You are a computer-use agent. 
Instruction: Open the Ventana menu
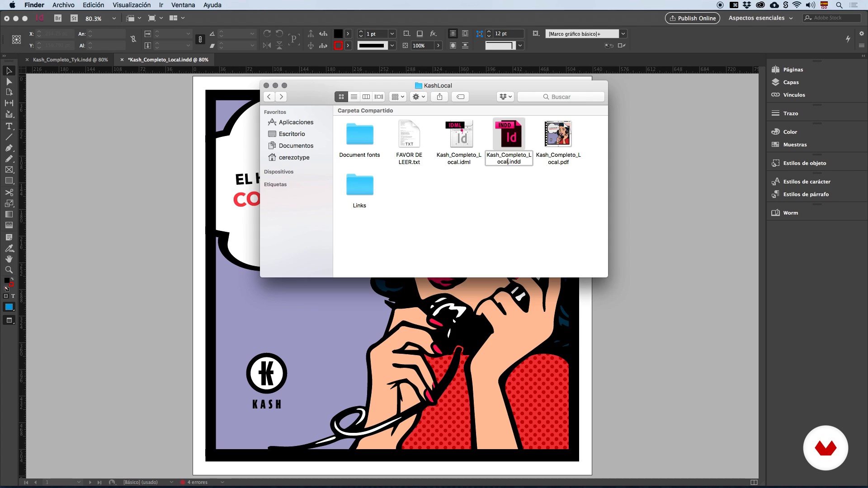[x=183, y=5]
